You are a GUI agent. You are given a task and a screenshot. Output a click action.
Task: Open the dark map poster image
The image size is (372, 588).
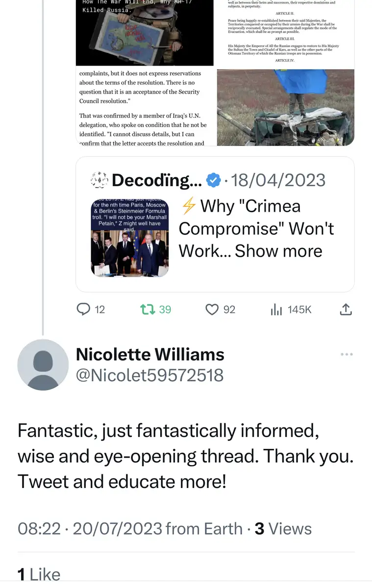click(145, 32)
